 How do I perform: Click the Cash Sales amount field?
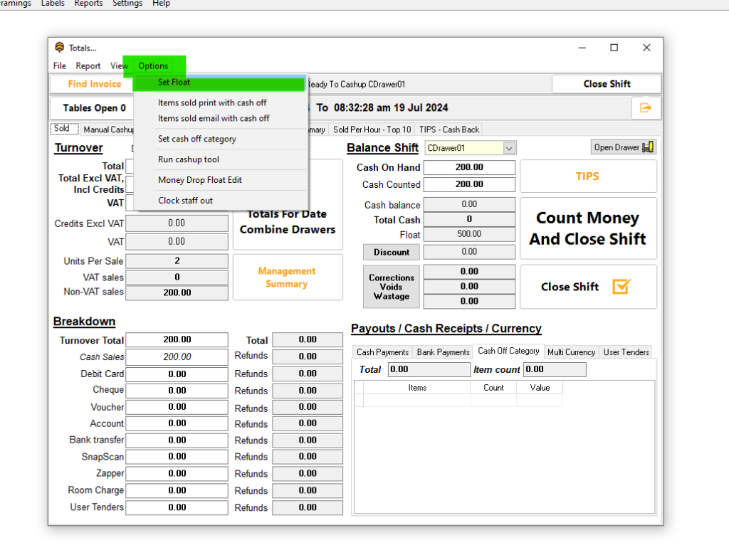(x=177, y=356)
